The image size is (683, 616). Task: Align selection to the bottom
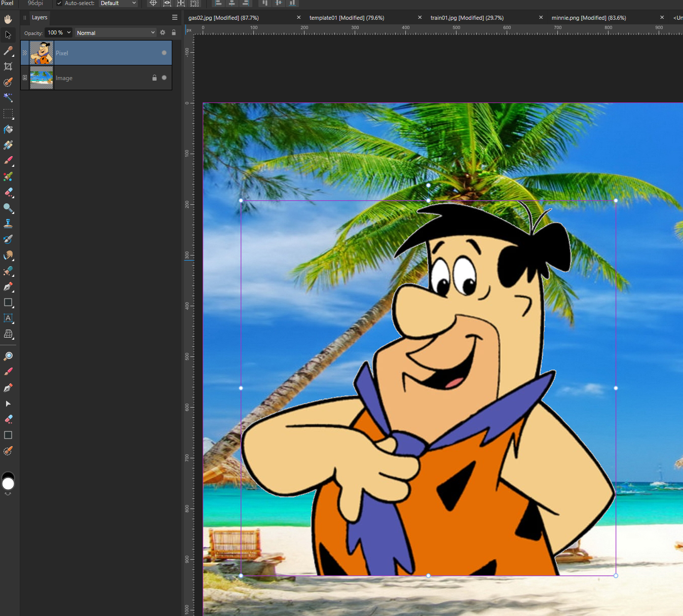coord(292,3)
